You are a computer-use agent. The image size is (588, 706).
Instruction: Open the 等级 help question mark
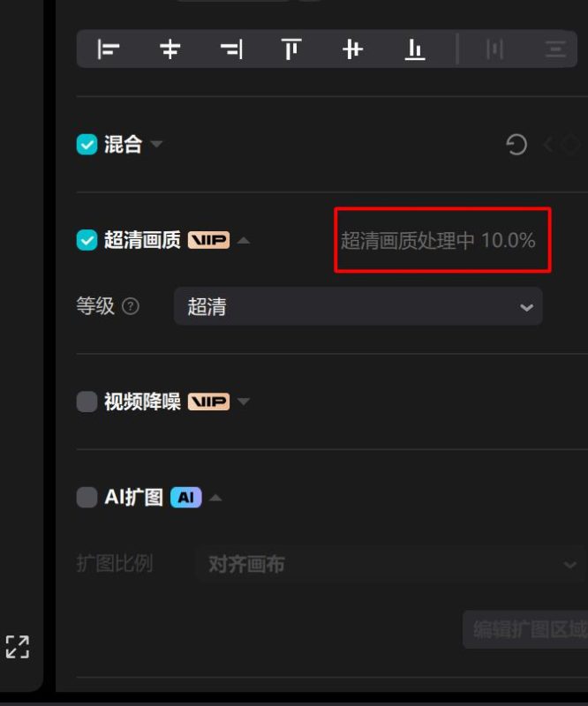click(131, 306)
